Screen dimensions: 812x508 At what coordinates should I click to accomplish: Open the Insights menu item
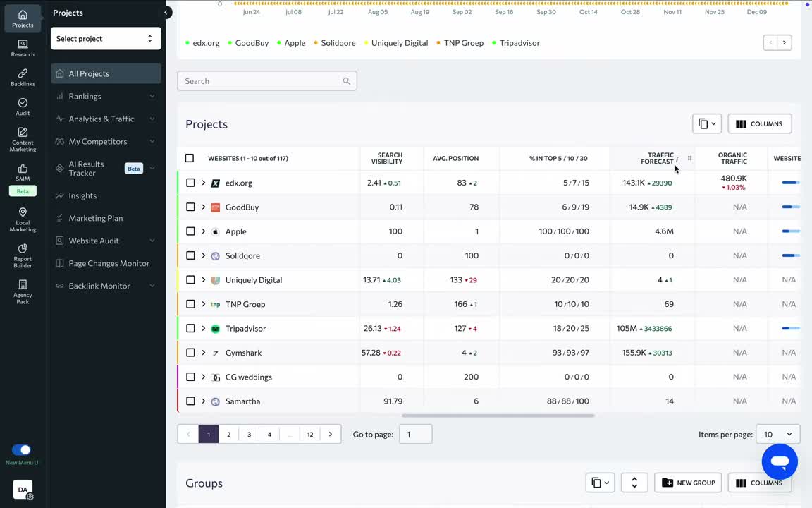pos(106,196)
